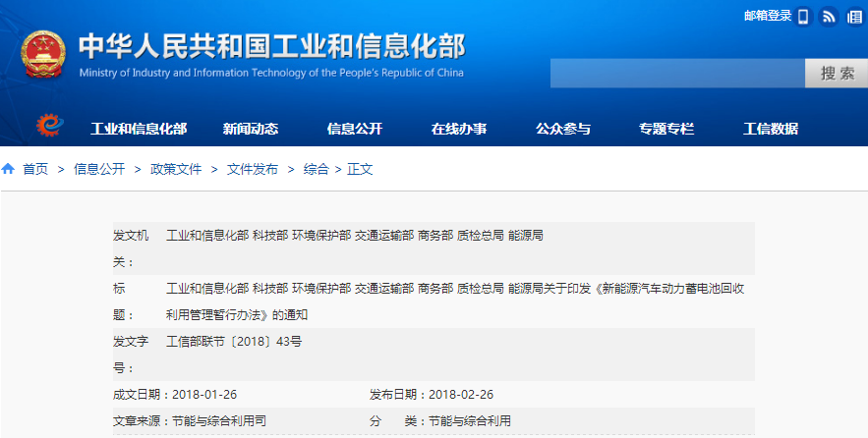Click 政策文件 breadcrumb link
Screen dimensions: 868x438
[176, 169]
